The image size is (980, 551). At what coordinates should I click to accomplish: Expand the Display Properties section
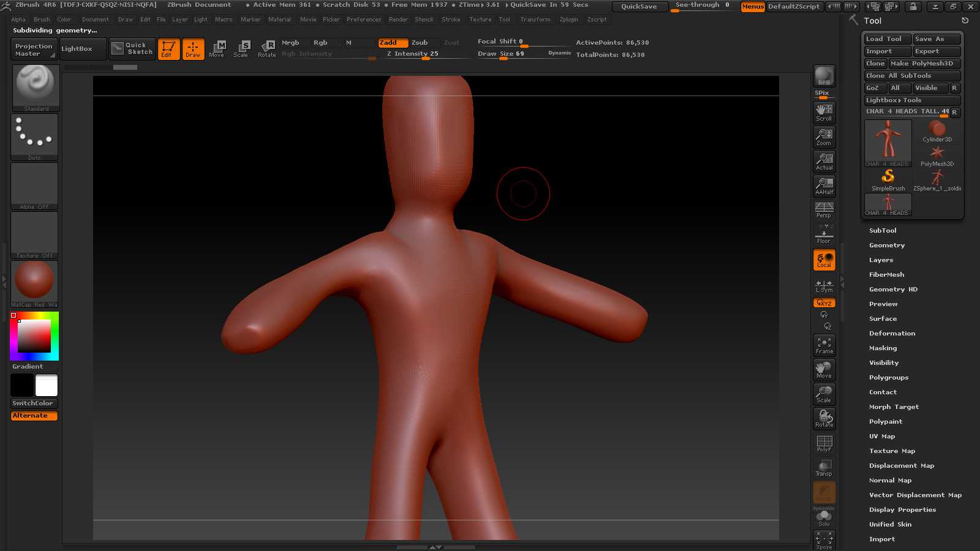coord(902,510)
